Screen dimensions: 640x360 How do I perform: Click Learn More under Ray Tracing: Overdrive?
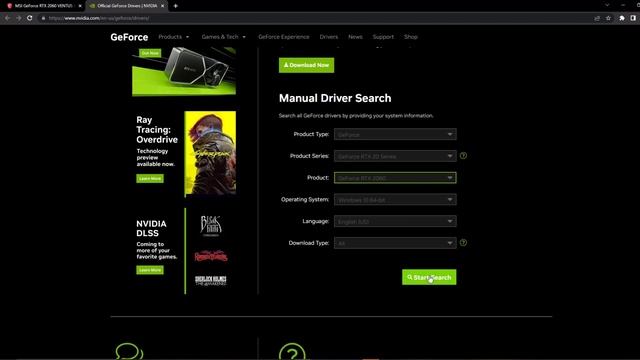(150, 178)
